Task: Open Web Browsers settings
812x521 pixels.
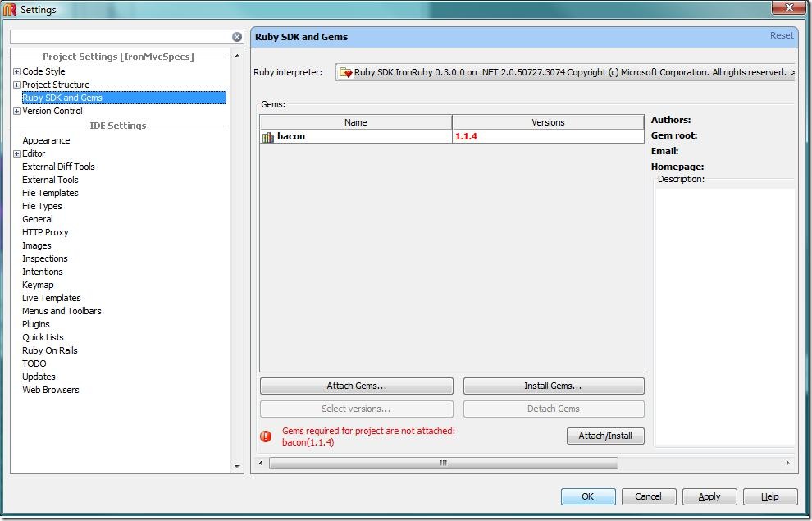Action: tap(51, 390)
